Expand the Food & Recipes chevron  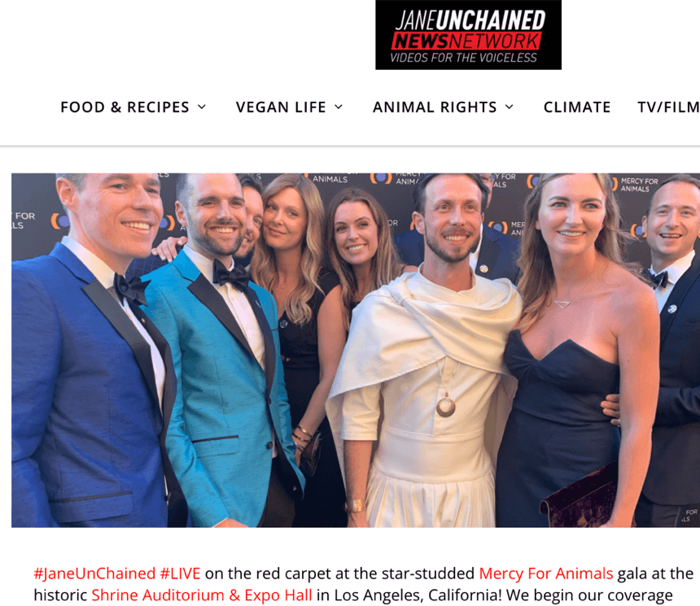click(202, 107)
